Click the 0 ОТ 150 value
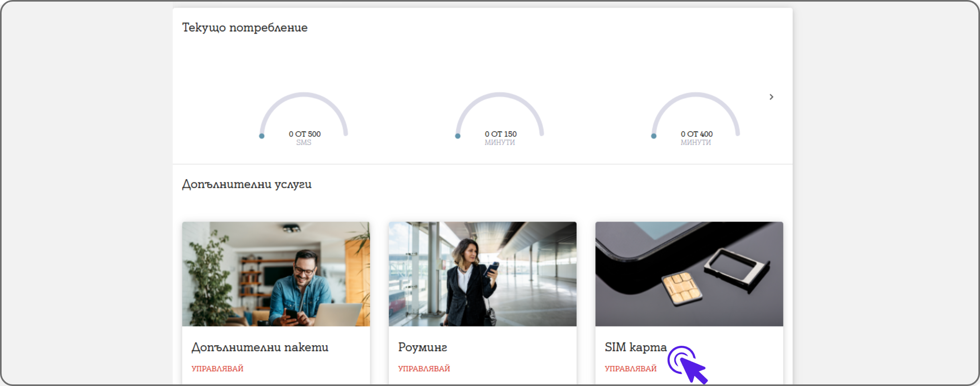The image size is (980, 386). [x=500, y=134]
